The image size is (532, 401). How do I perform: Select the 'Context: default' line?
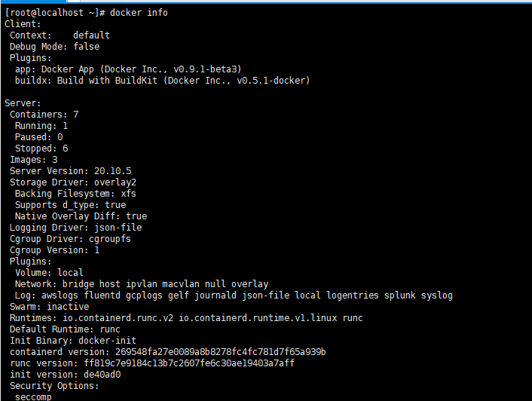(x=60, y=35)
